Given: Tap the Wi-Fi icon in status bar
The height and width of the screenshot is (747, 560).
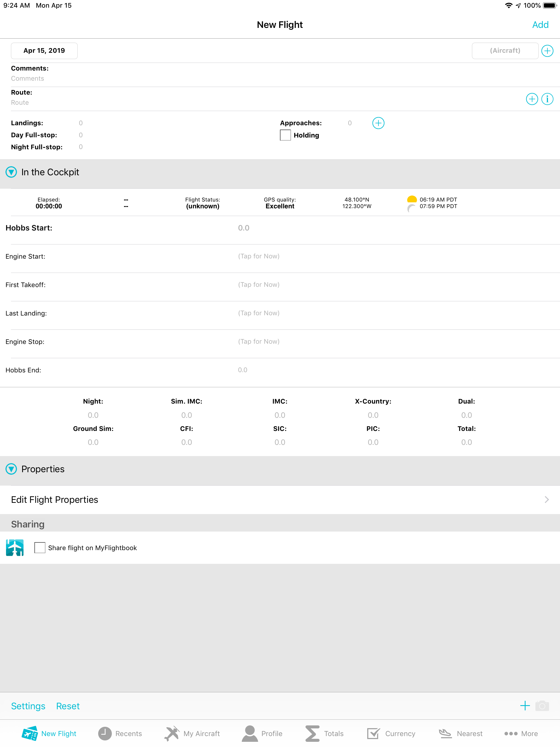Looking at the screenshot, I should pyautogui.click(x=508, y=5).
